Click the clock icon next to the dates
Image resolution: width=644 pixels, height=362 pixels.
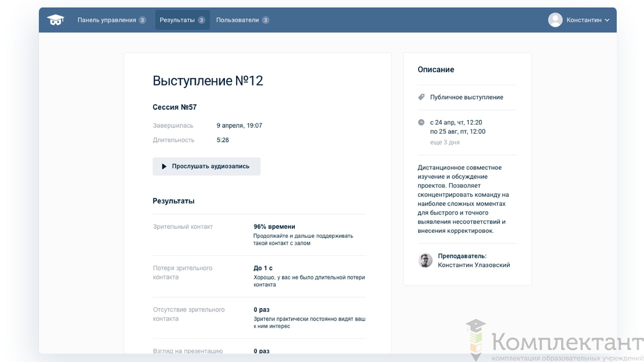pyautogui.click(x=421, y=122)
